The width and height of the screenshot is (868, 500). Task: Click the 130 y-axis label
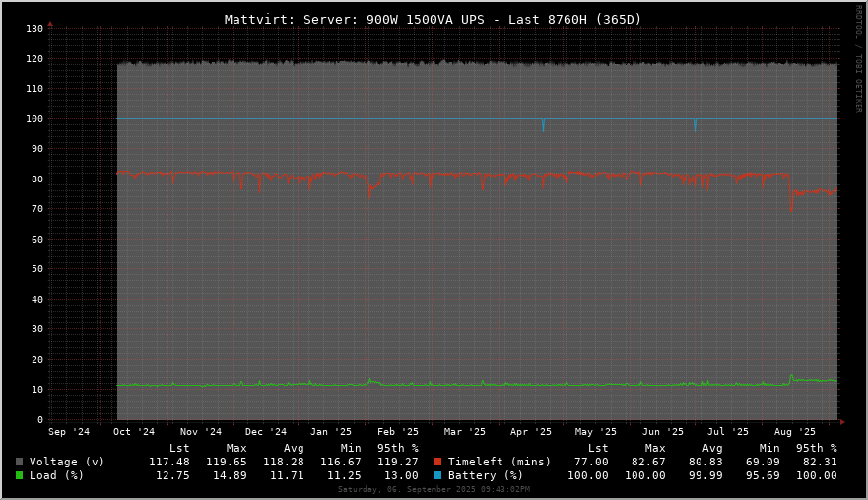[34, 29]
